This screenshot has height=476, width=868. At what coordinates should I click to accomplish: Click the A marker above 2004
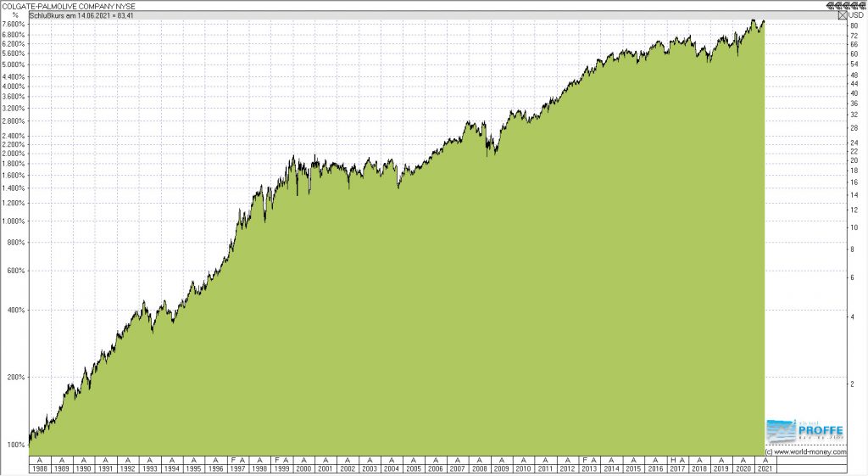392,460
